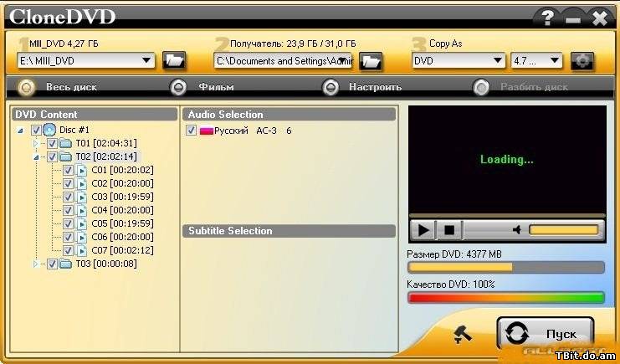This screenshot has height=364, width=620.
Task: Uncheck the T03 title checkbox
Action: pos(52,264)
